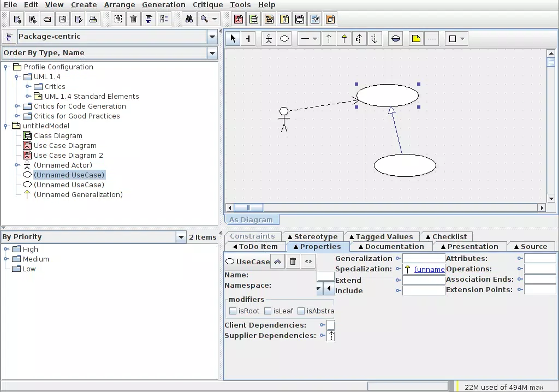
Task: Toggle the isAbstract checkbox
Action: coord(301,311)
